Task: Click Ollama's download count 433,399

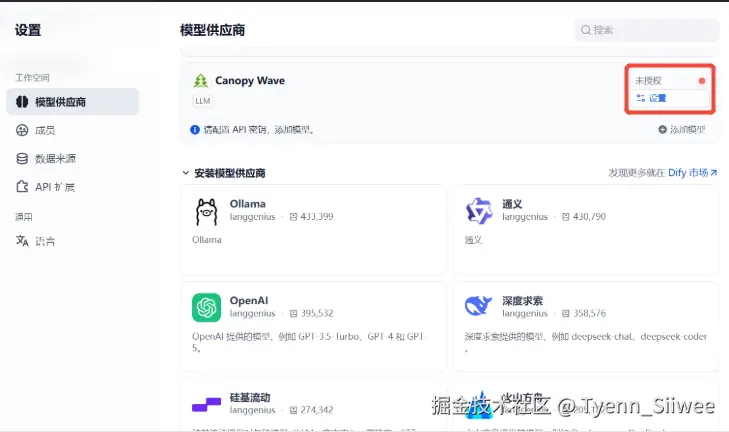Action: point(317,217)
